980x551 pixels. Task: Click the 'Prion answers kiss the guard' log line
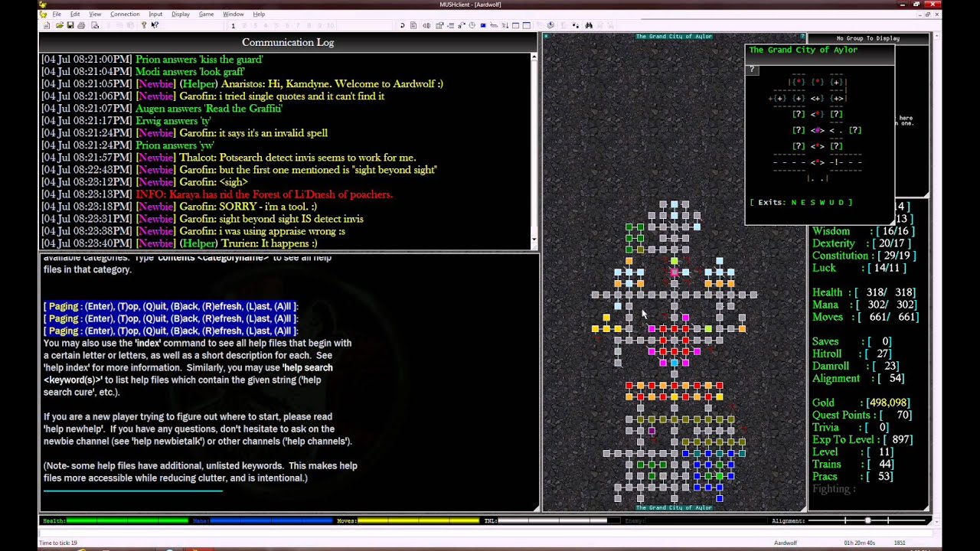point(152,59)
